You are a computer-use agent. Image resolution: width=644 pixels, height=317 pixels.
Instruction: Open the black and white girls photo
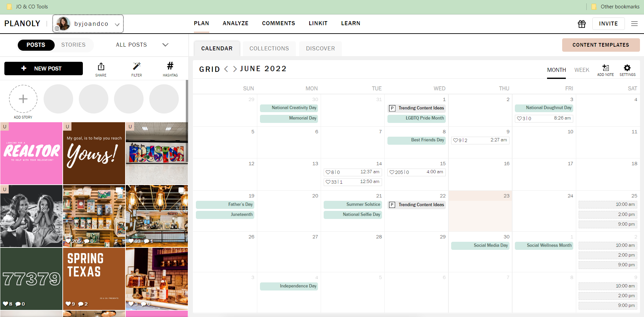point(31,216)
